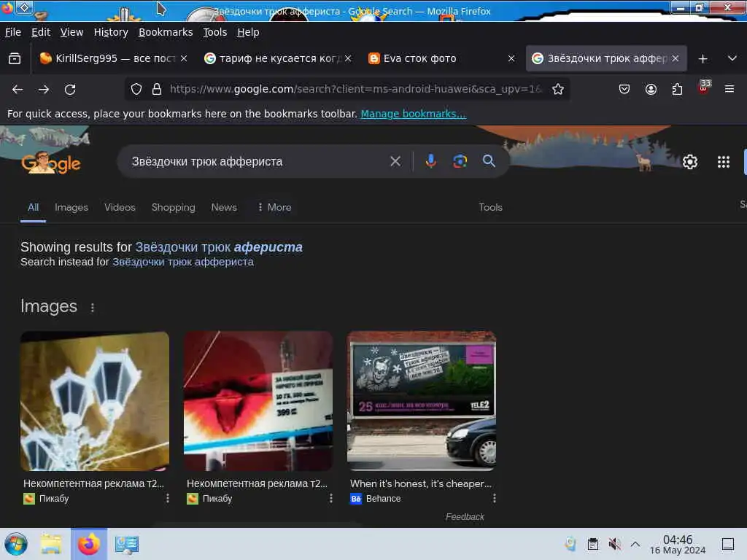Open the Start menu orb

pos(16,544)
